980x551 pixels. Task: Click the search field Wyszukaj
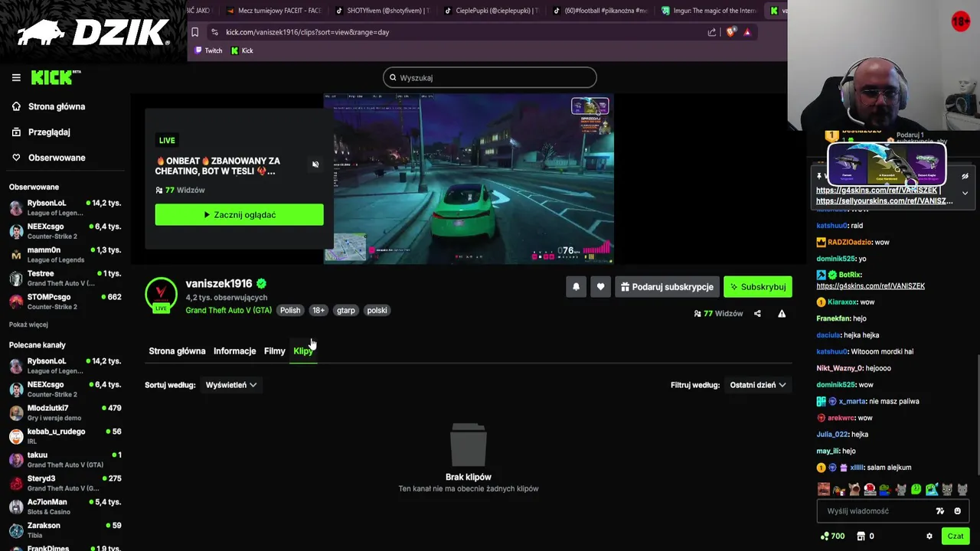pyautogui.click(x=490, y=77)
